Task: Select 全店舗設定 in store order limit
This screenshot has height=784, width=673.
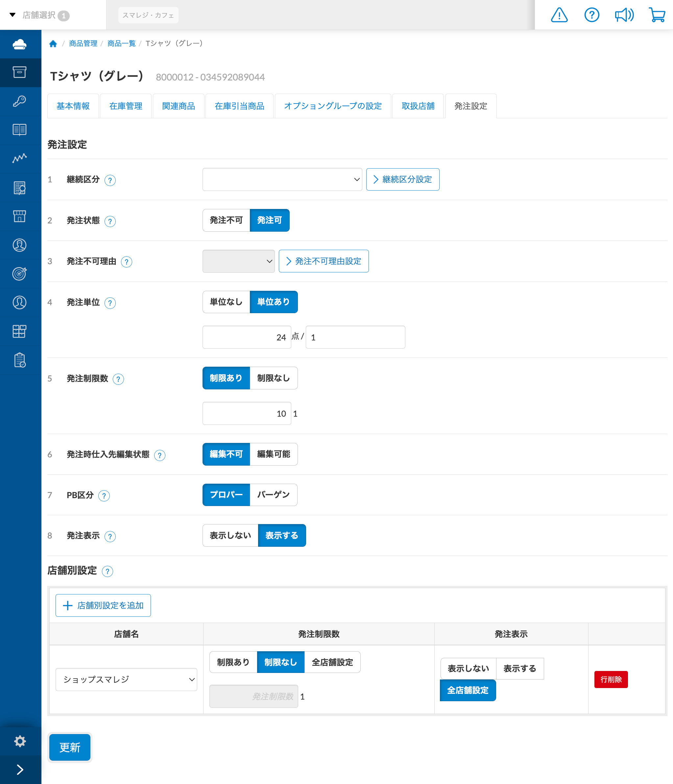Action: tap(332, 662)
